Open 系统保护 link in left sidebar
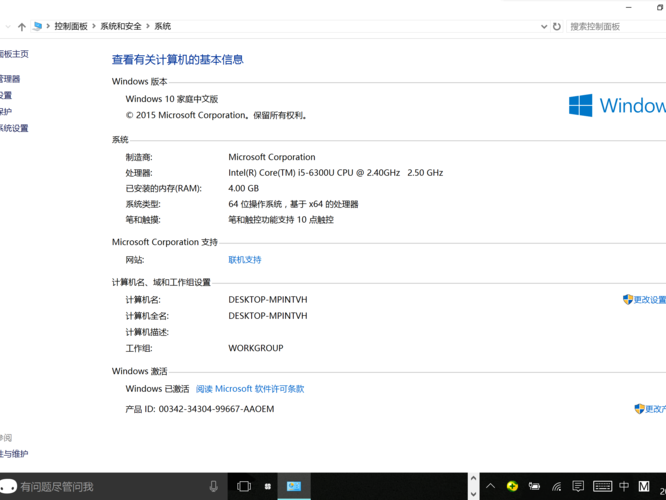666x500 pixels. pos(6,112)
